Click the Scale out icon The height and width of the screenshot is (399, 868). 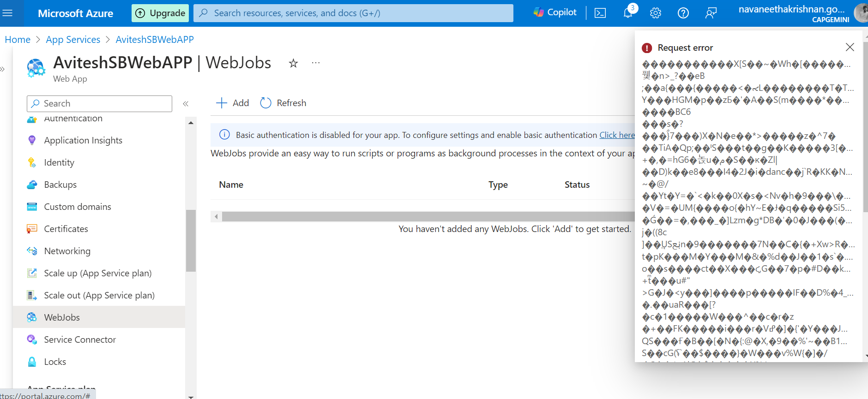coord(32,295)
